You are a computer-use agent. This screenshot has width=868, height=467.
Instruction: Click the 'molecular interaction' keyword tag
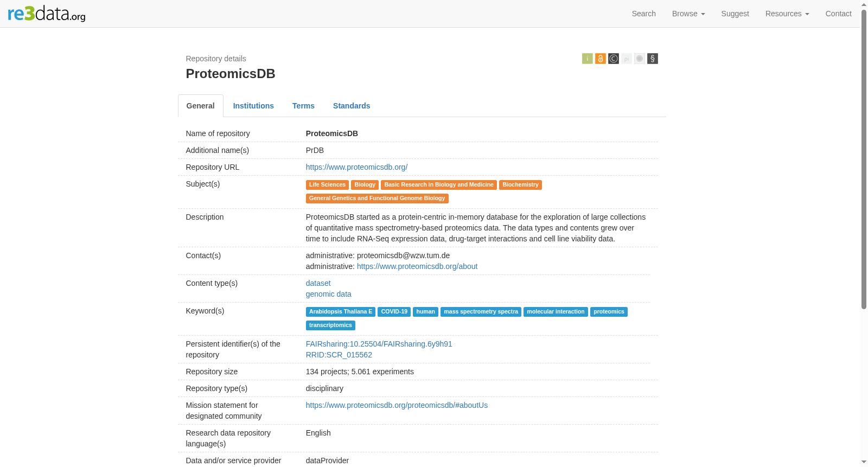point(556,312)
